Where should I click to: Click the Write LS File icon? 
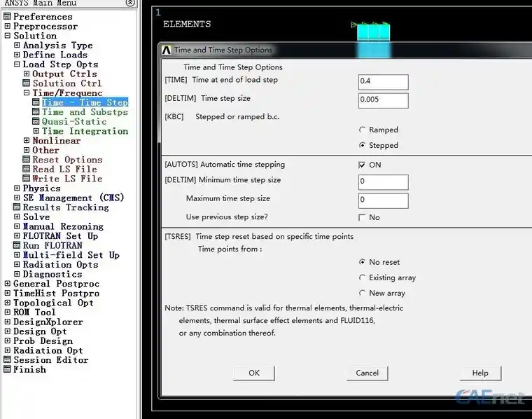[x=26, y=178]
